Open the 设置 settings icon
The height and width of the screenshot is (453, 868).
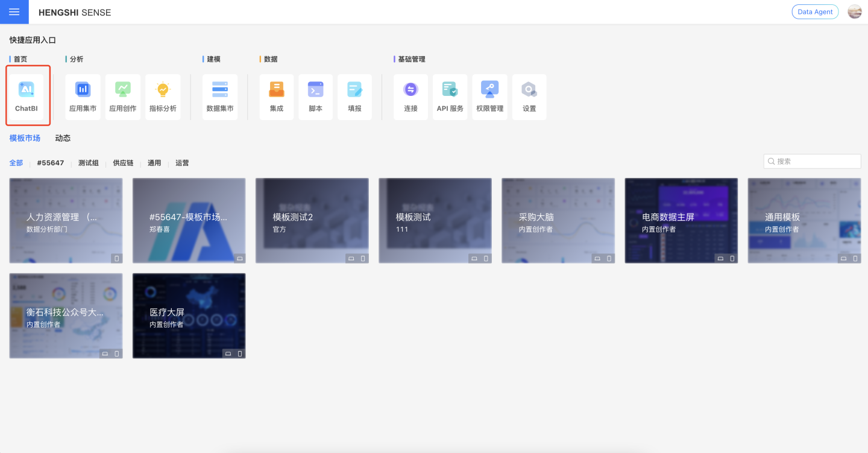pyautogui.click(x=529, y=97)
